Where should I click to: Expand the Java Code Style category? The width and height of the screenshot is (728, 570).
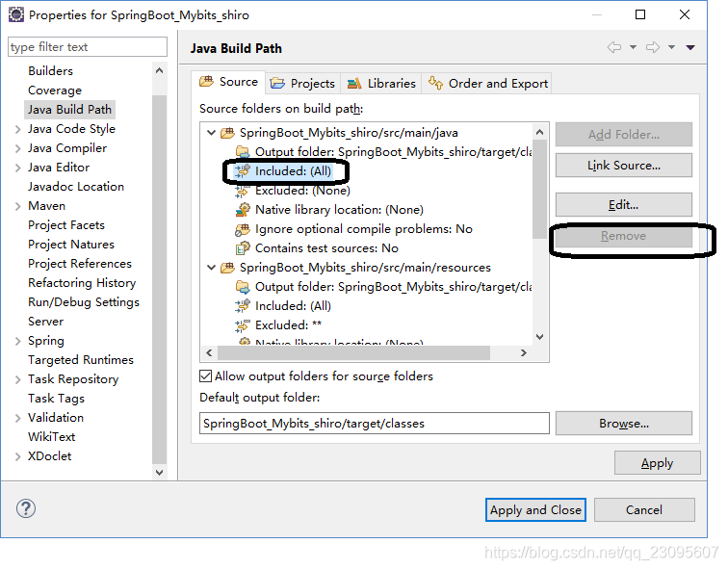pyautogui.click(x=17, y=129)
